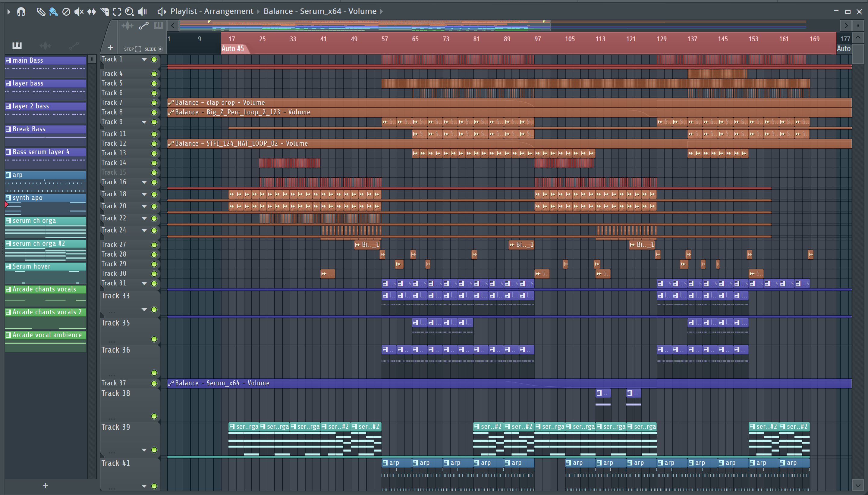Select the clap drop Volume automation clip
The image size is (868, 495).
click(x=509, y=103)
